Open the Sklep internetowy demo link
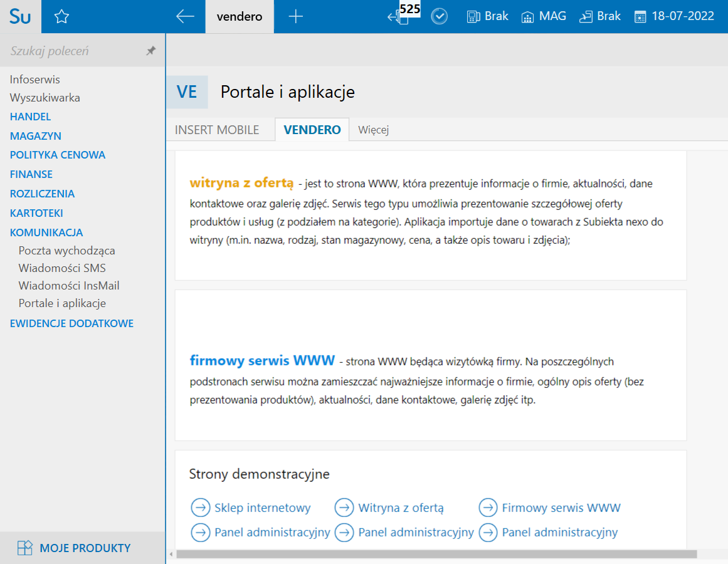This screenshot has width=728, height=564. (x=262, y=508)
